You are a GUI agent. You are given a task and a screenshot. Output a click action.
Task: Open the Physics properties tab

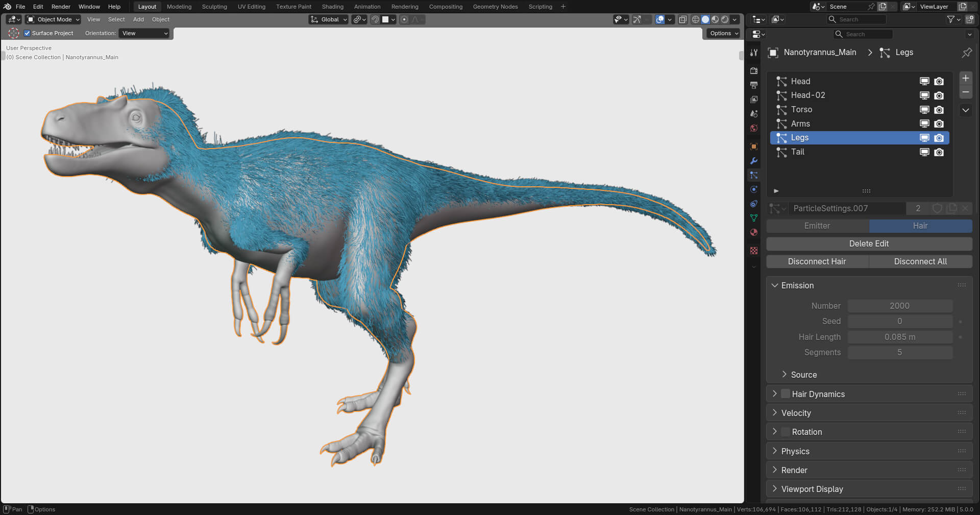click(x=754, y=189)
